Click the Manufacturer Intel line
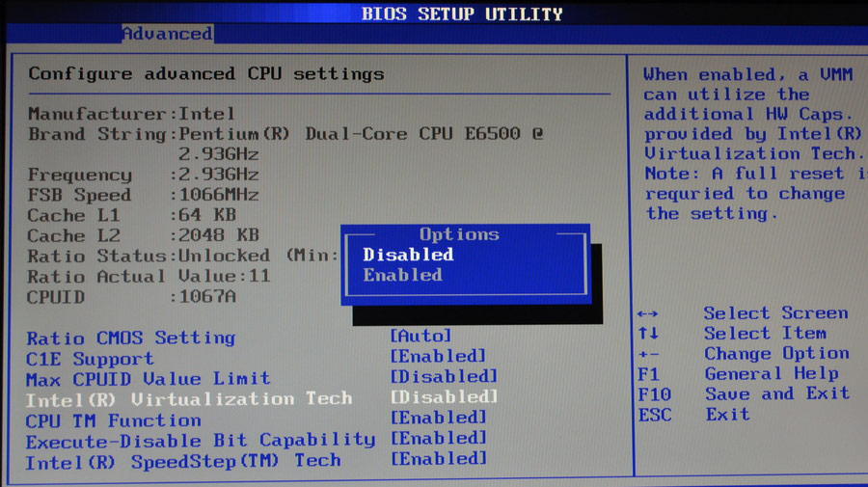The width and height of the screenshot is (868, 487). point(132,114)
